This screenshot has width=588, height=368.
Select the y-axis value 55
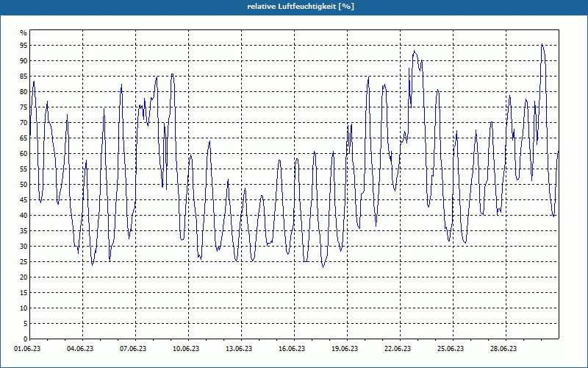[x=24, y=169]
